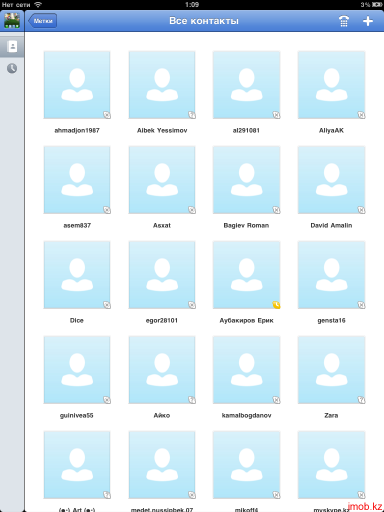384x512 pixels.
Task: Open the profile avatar in top-left corner
Action: click(12, 20)
